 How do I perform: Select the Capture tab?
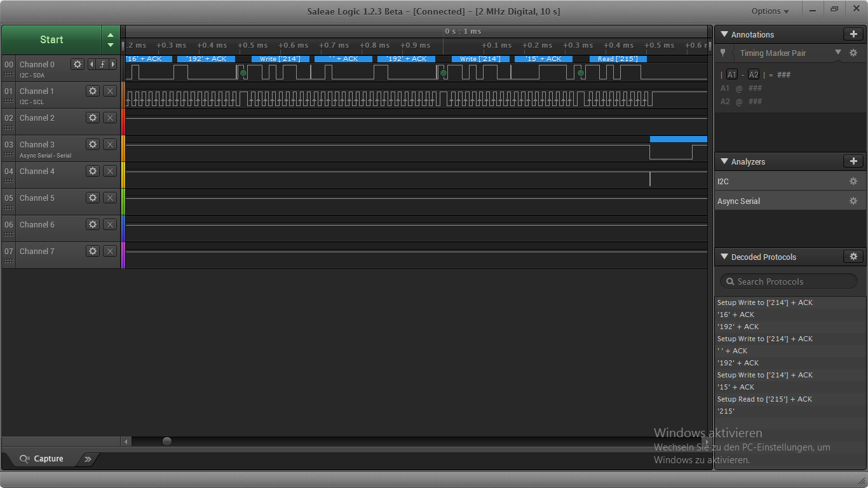tap(42, 459)
